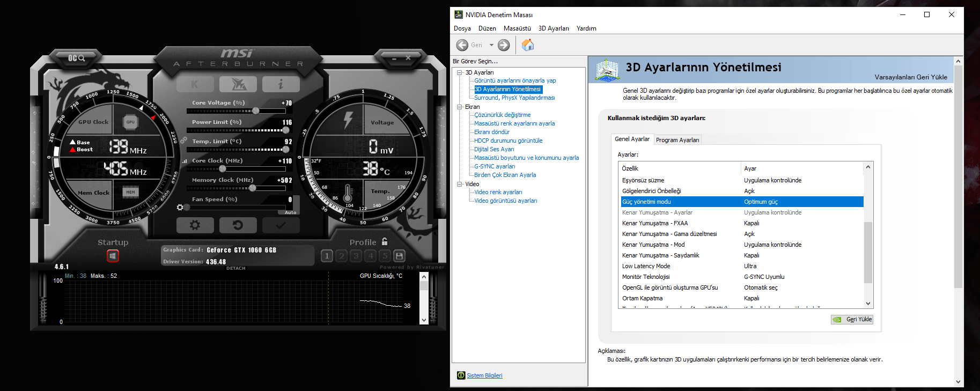Click the profile lock icon in Afterburner
Viewport: 980px width, 391px height.
385,241
